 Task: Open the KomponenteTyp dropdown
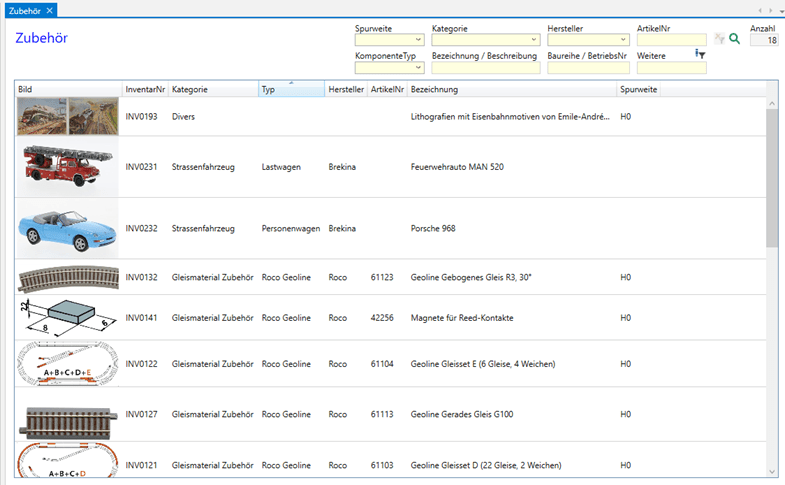point(419,68)
